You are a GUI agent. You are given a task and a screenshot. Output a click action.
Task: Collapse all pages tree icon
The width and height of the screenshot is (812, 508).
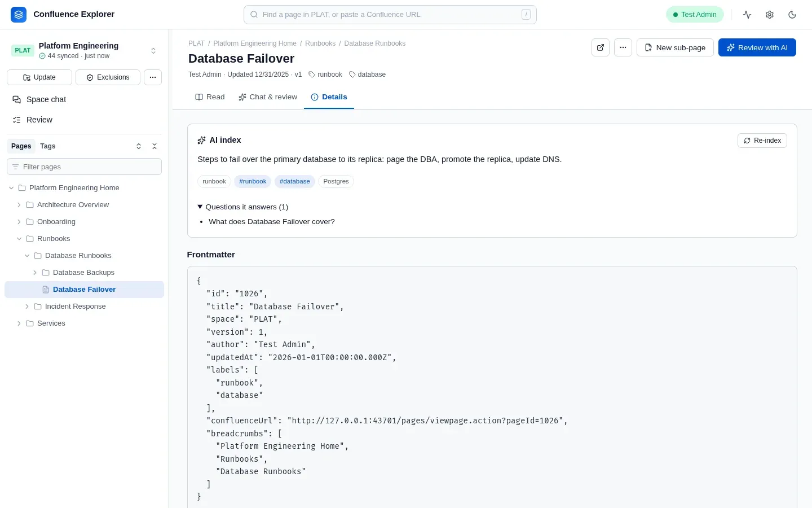coord(155,146)
